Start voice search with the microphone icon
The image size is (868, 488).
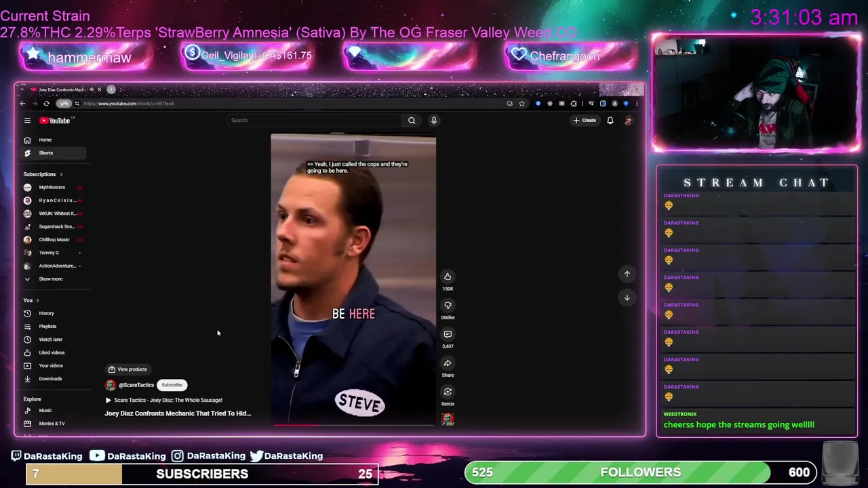pyautogui.click(x=434, y=121)
